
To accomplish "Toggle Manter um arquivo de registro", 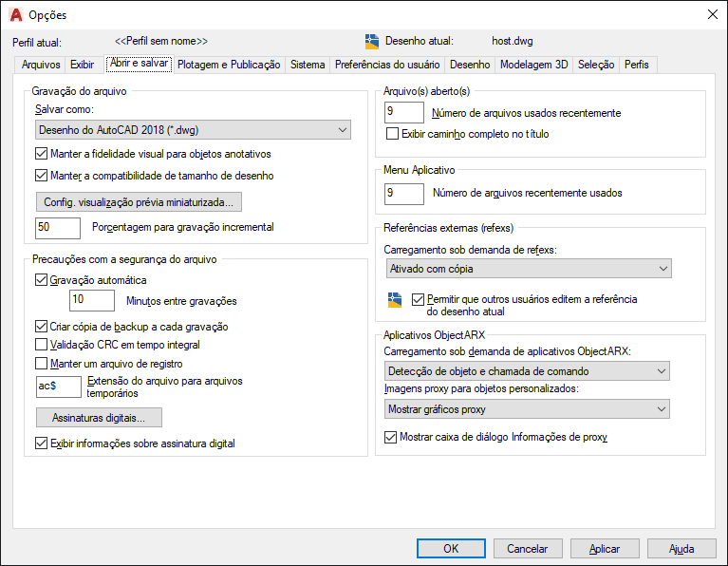I will [42, 363].
